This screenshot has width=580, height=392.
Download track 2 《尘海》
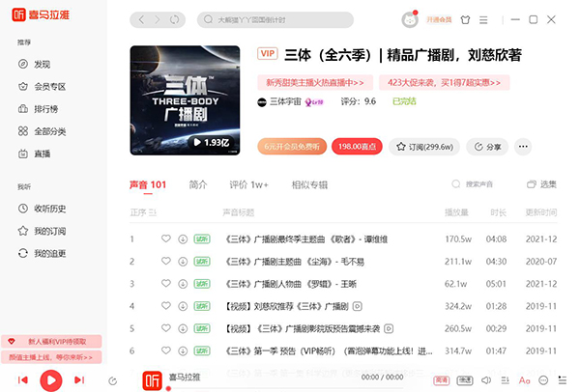183,262
